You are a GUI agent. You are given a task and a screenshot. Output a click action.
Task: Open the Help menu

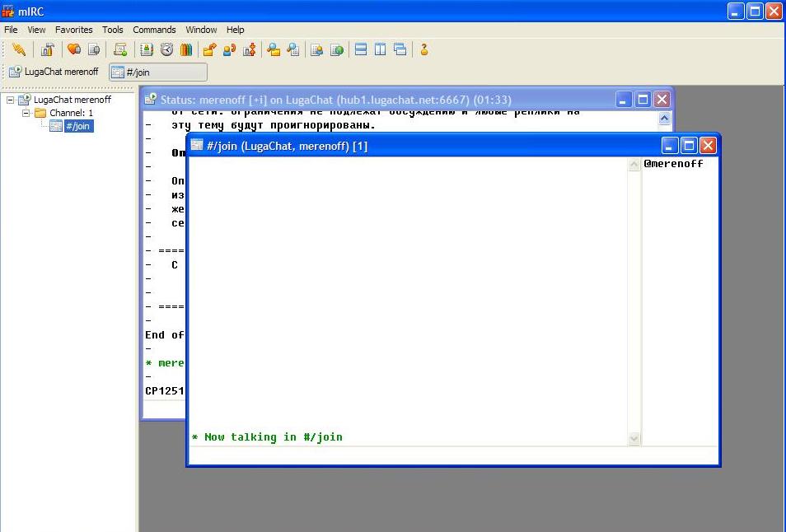click(x=235, y=30)
